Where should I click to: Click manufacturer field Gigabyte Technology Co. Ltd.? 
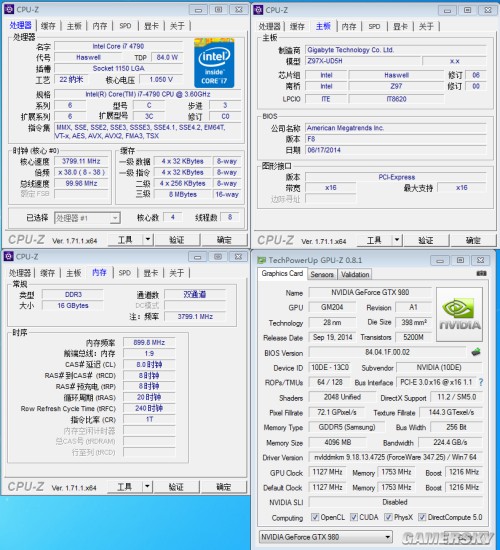395,50
